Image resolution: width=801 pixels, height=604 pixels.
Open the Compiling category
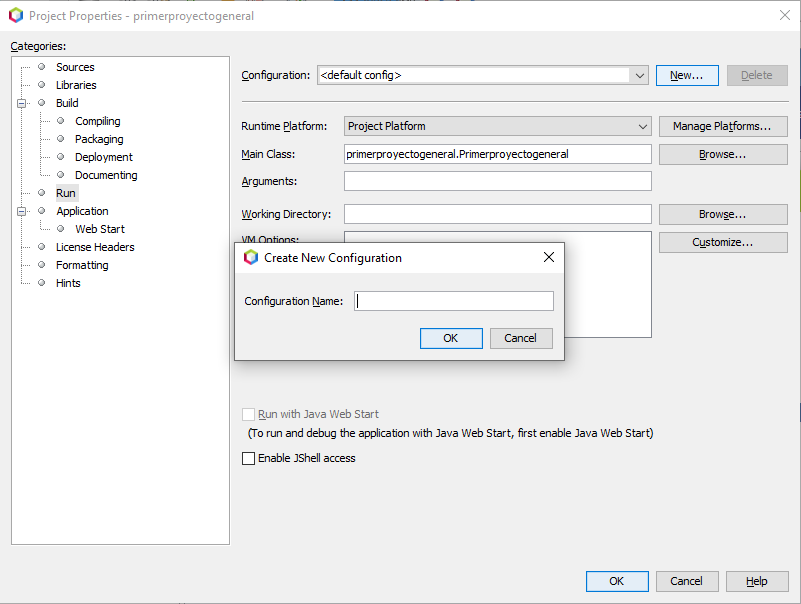[97, 121]
